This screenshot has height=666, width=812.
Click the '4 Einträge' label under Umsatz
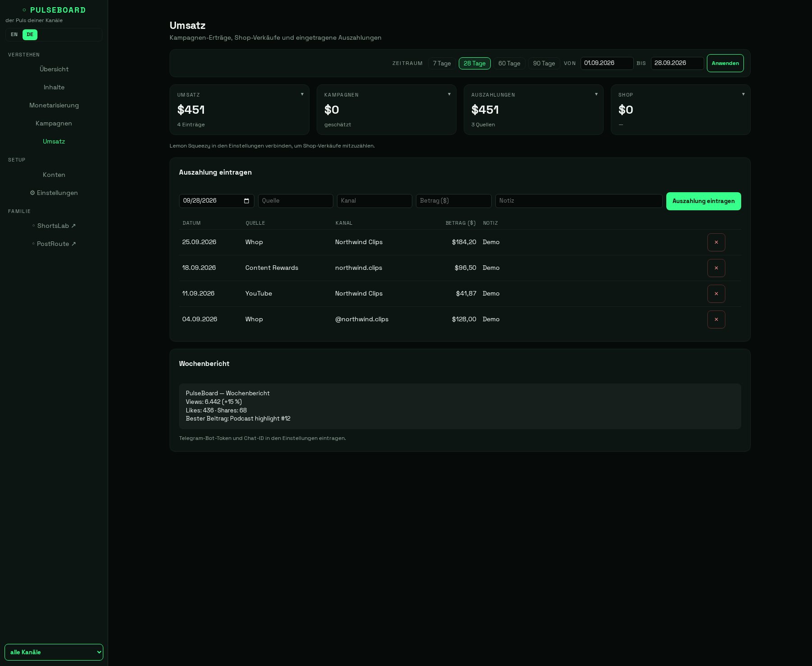click(191, 125)
